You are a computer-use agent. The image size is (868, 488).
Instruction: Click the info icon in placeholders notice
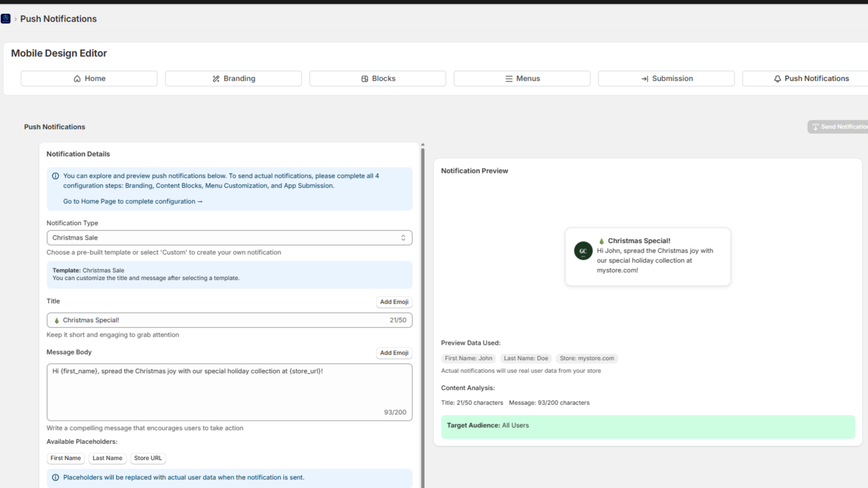(55, 478)
